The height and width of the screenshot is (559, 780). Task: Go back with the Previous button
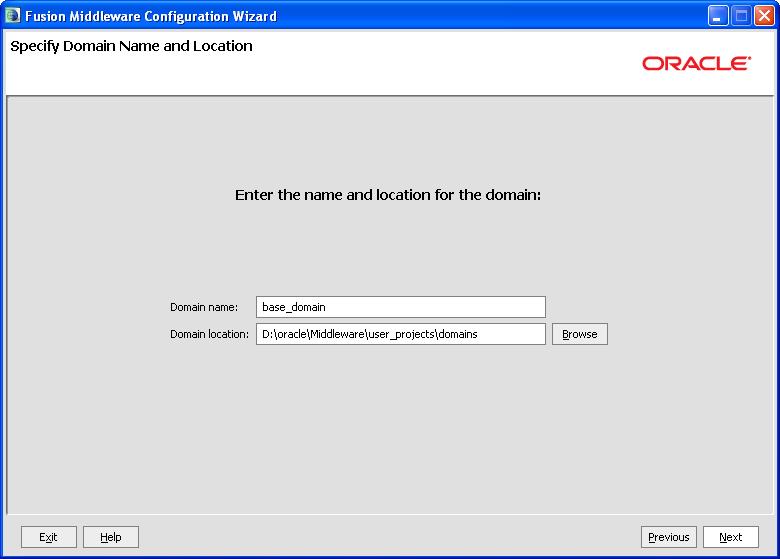click(x=669, y=537)
